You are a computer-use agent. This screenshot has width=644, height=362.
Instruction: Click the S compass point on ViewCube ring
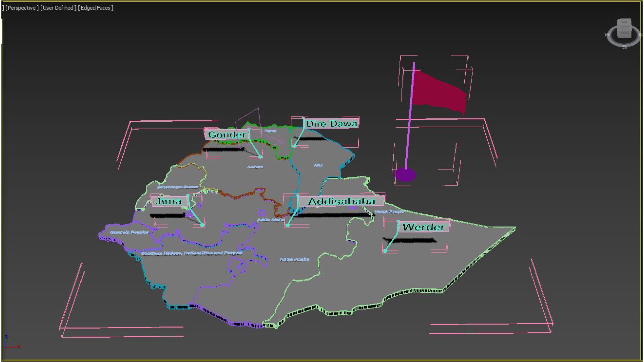pos(624,47)
